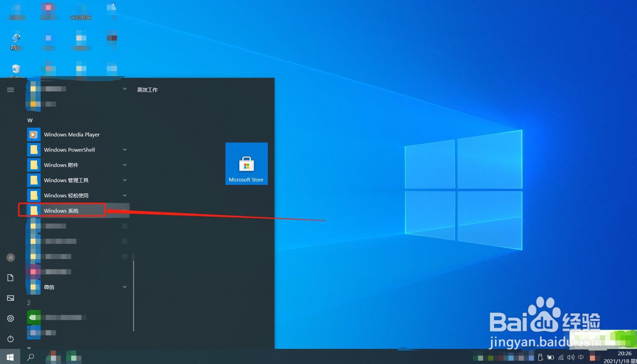
Task: Expand the Windows 管理工具 folder chevron
Action: click(x=125, y=180)
